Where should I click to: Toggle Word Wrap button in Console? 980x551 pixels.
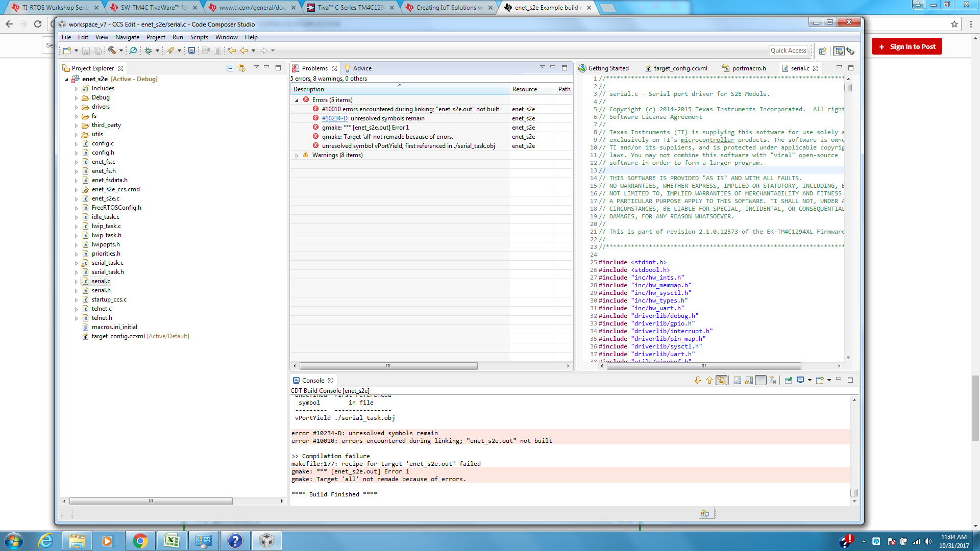[x=761, y=380]
